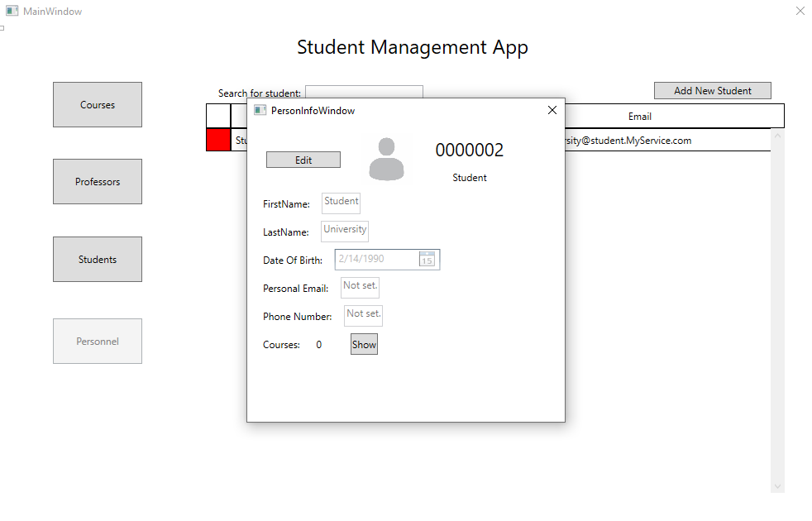This screenshot has height=521, width=812.
Task: Go to the Professors section
Action: point(98,182)
